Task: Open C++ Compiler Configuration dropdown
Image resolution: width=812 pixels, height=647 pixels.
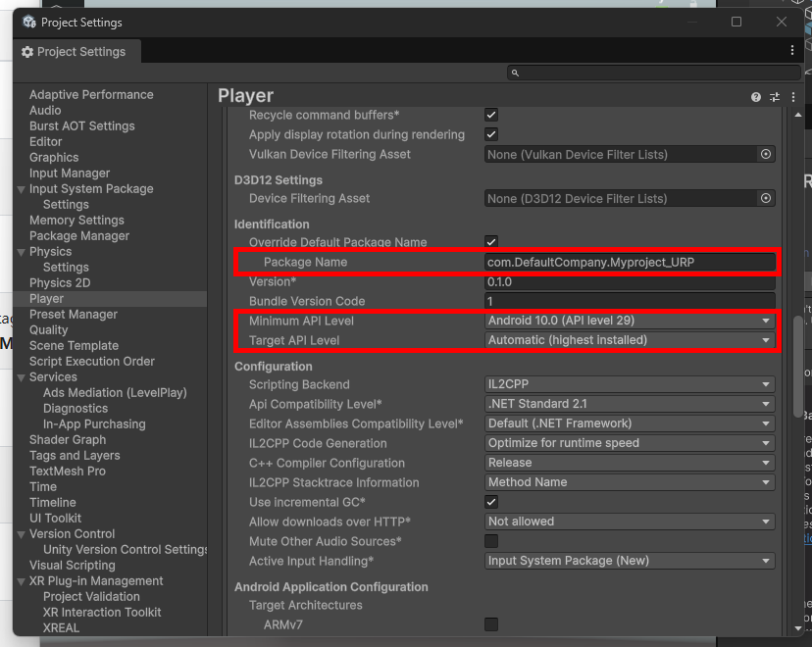Action: click(x=630, y=463)
